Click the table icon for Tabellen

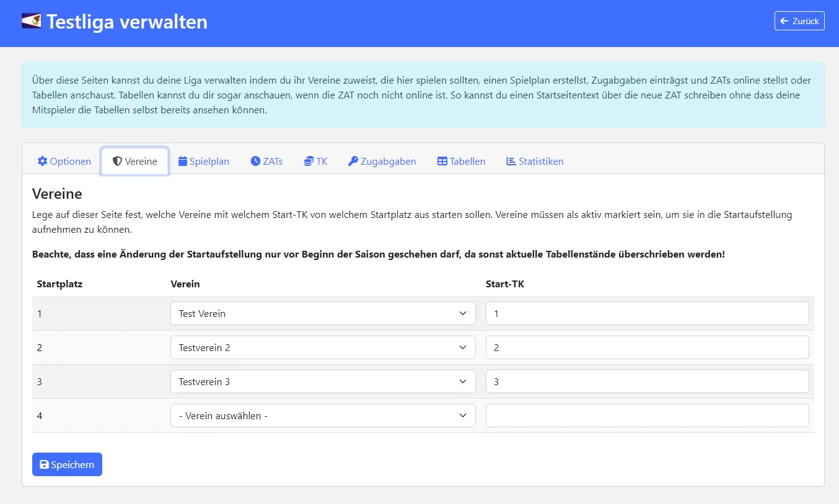point(442,161)
